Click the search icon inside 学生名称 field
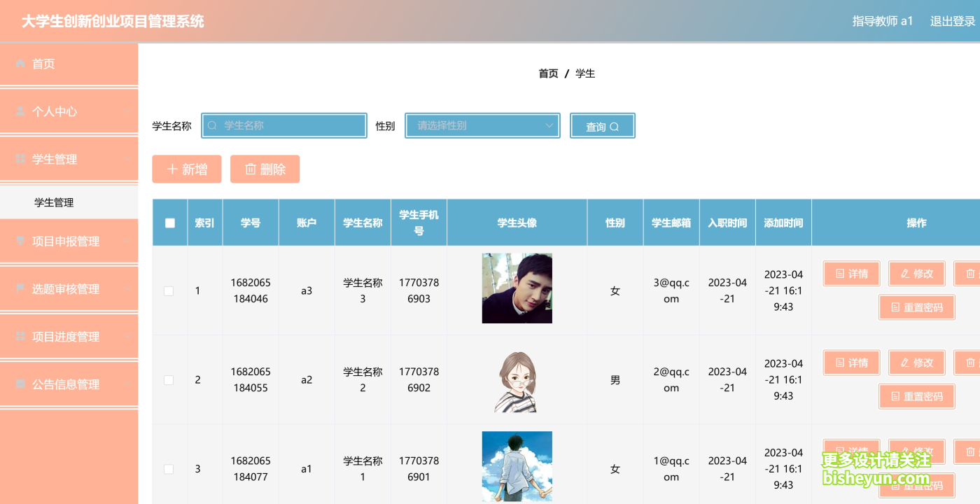980x504 pixels. pyautogui.click(x=212, y=126)
